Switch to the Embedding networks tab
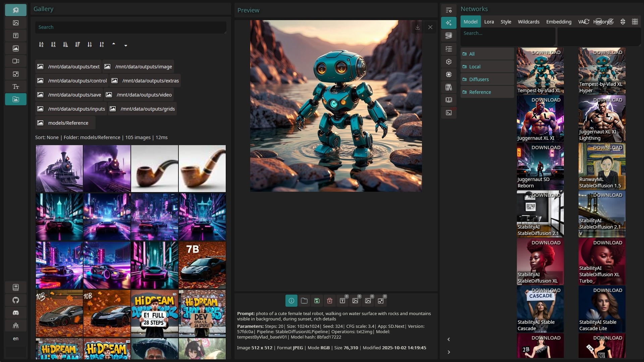Viewport: 644px width, 362px height. coord(558,22)
